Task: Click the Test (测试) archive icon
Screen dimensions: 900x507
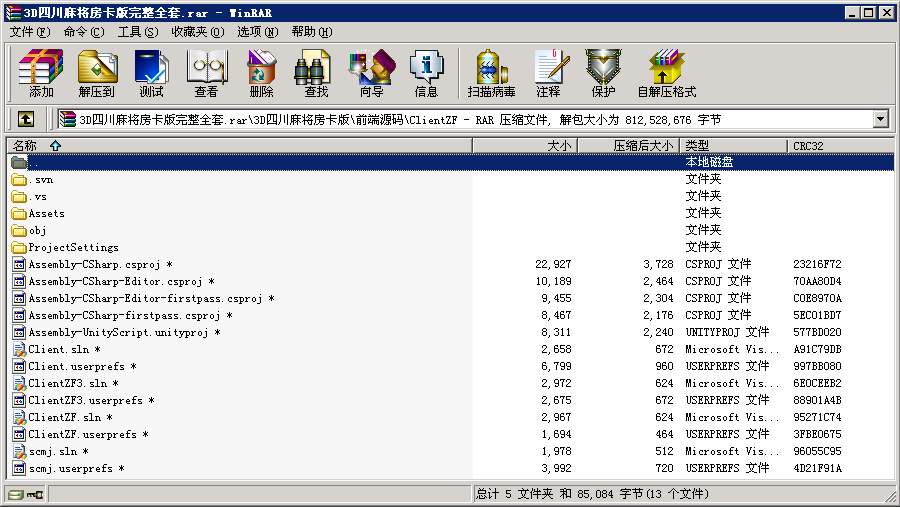Action: [x=151, y=73]
